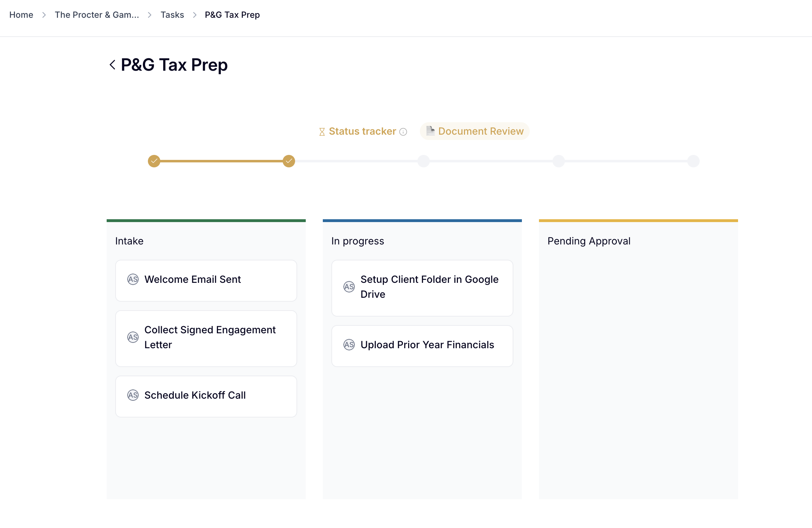Viewport: 812px width, 528px height.
Task: Select the fourth step on the status tracker
Action: coord(559,161)
